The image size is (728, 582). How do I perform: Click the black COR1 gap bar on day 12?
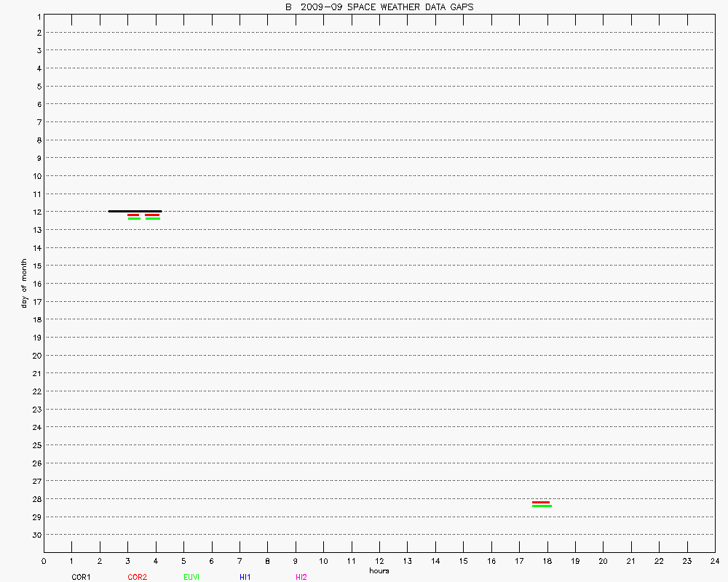coord(135,211)
